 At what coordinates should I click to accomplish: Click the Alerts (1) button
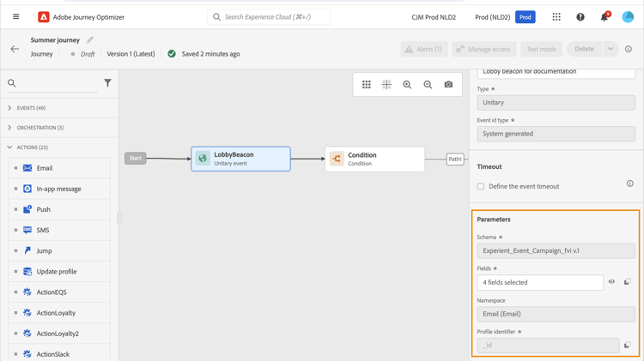click(424, 49)
